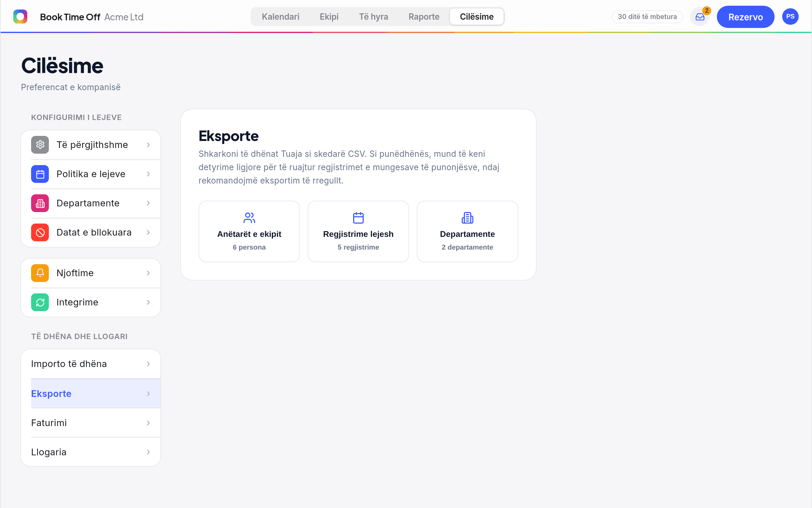The height and width of the screenshot is (508, 812).
Task: Export the Departamente CSV card
Action: click(x=467, y=231)
